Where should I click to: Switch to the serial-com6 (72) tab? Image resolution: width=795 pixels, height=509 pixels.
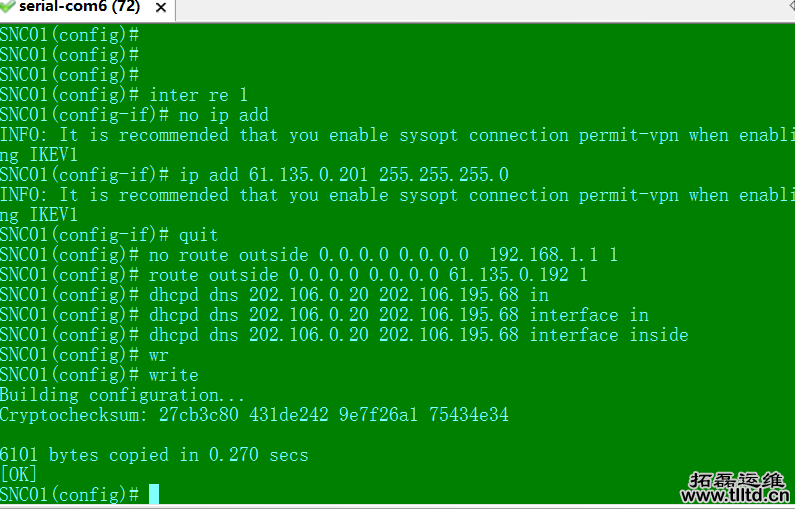tap(78, 7)
